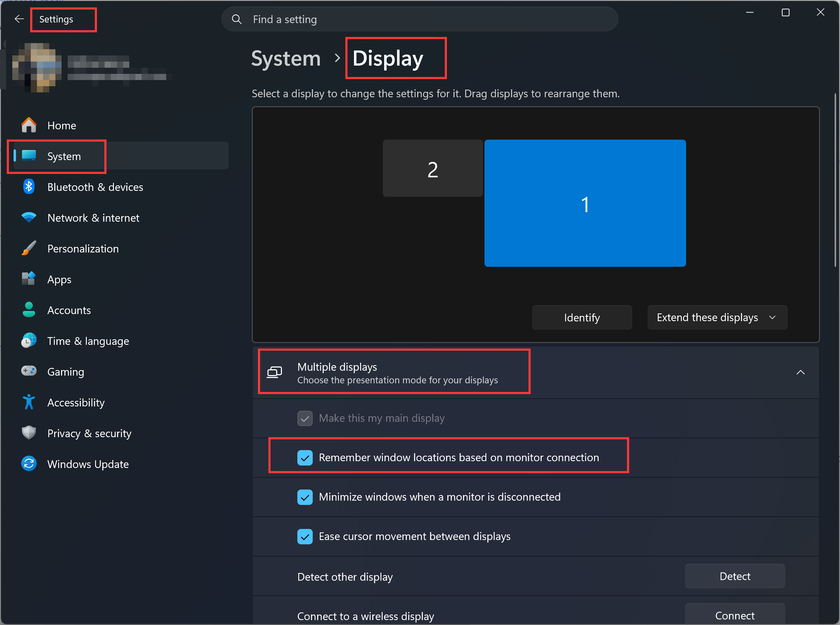Open Accounts settings
840x625 pixels.
click(x=121, y=310)
